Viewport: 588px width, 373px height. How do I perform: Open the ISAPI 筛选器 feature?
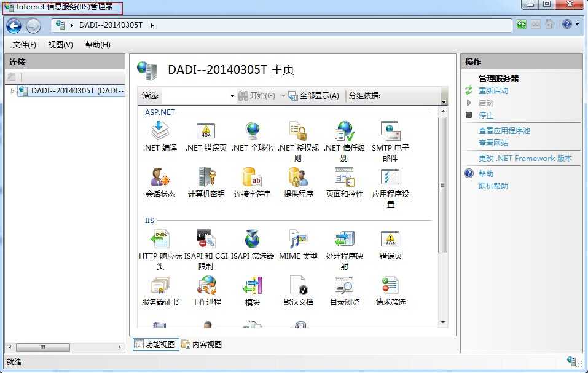(252, 245)
